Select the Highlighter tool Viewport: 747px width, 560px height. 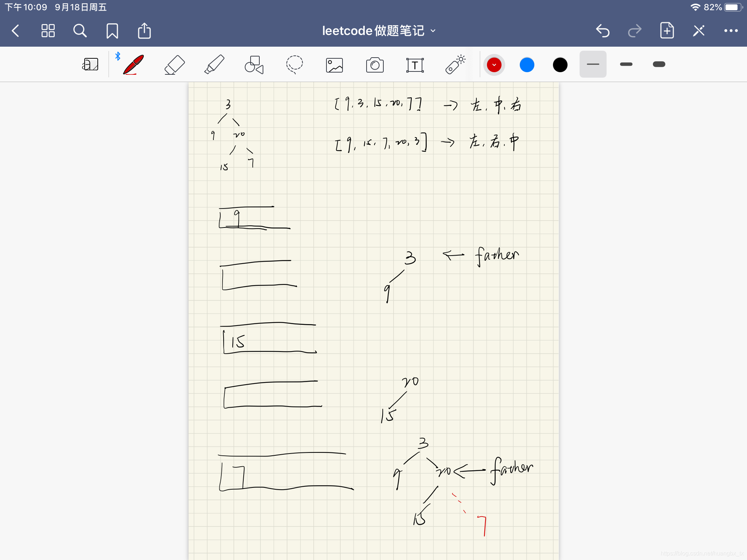(x=214, y=65)
